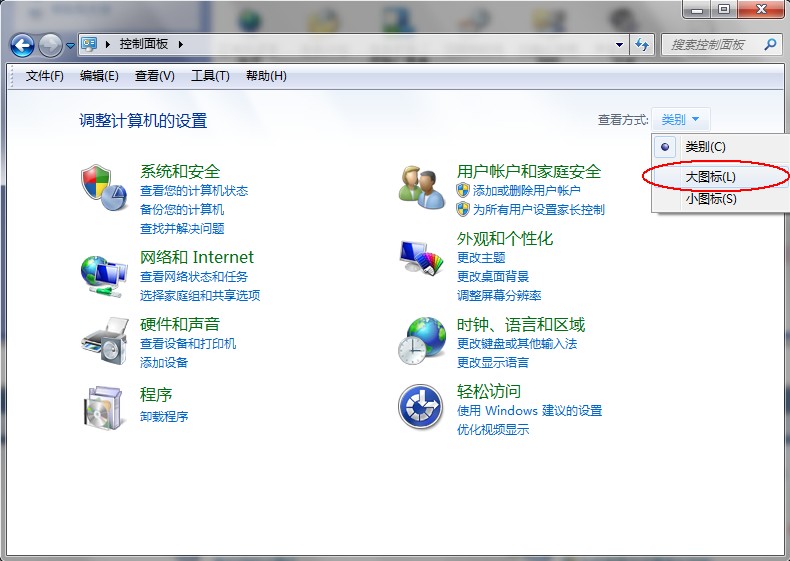This screenshot has height=561, width=790.
Task: Click the 卸载程序 link
Action: (x=164, y=416)
